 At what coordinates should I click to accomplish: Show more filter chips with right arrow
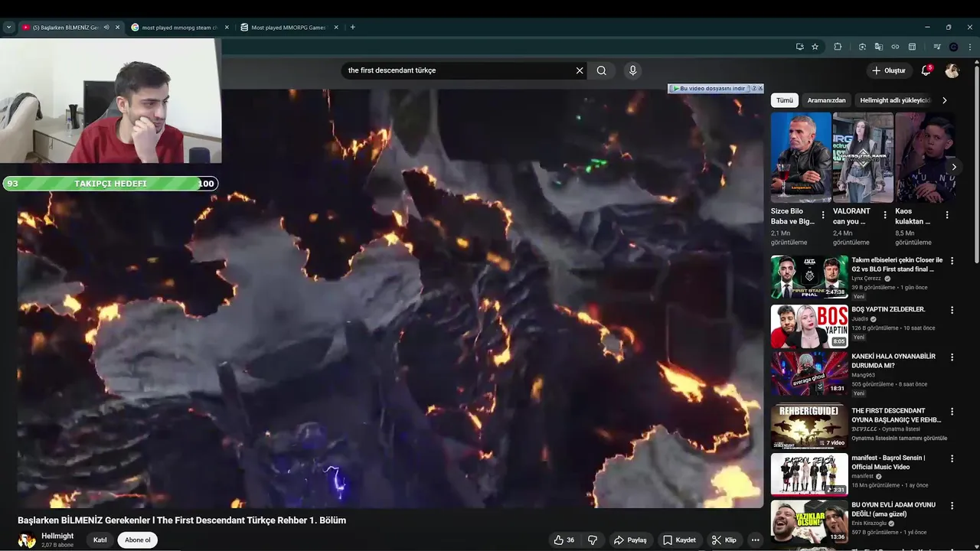[945, 100]
